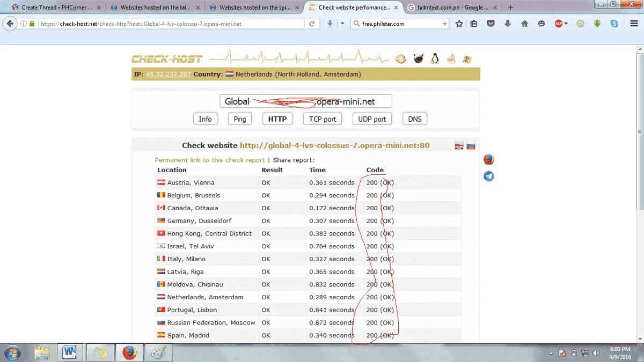Click the green download helper arrow icon
The image size is (644, 362).
597,24
